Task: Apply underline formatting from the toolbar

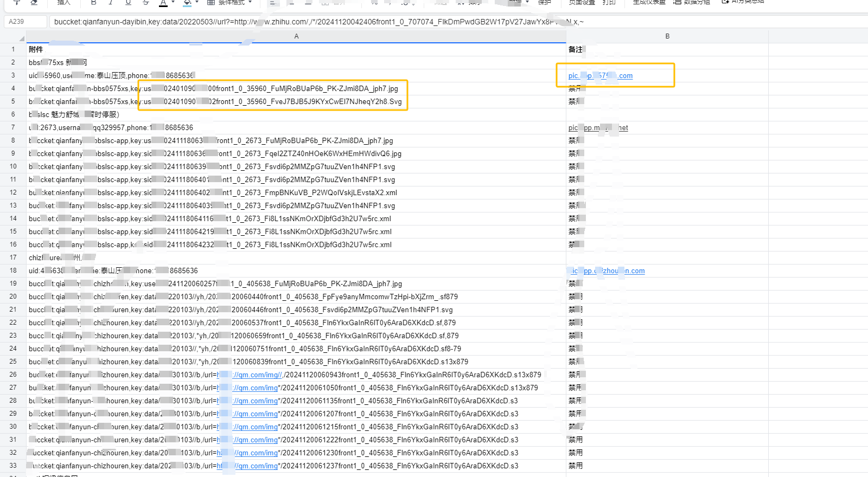Action: tap(128, 2)
